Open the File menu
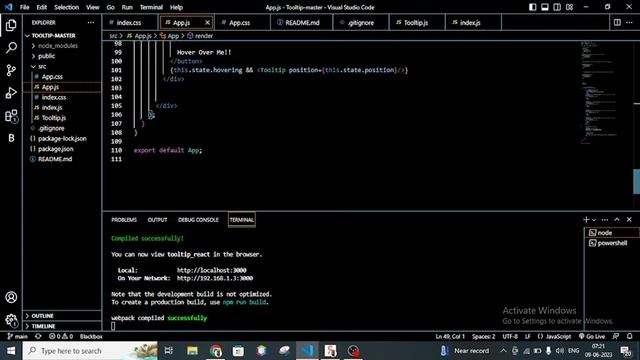 24,7
